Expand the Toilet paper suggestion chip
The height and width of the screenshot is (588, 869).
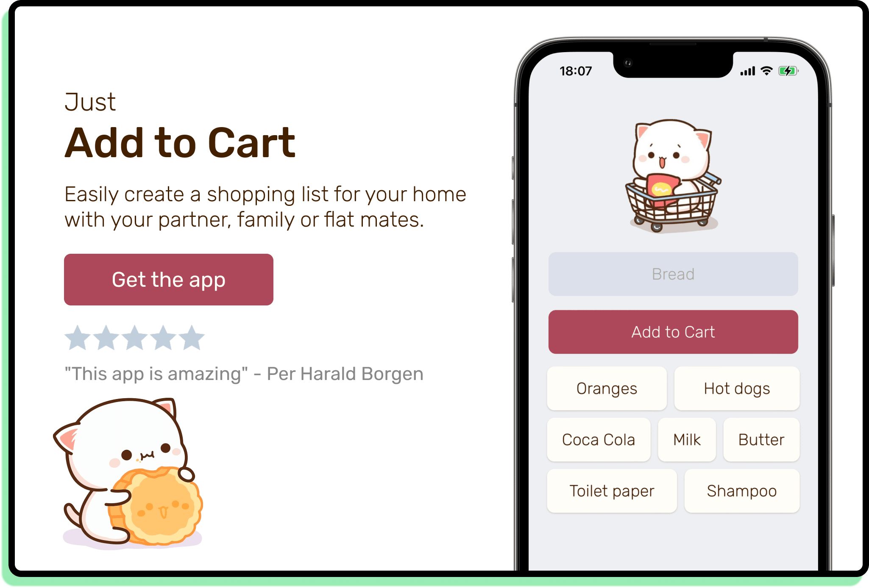(x=609, y=490)
